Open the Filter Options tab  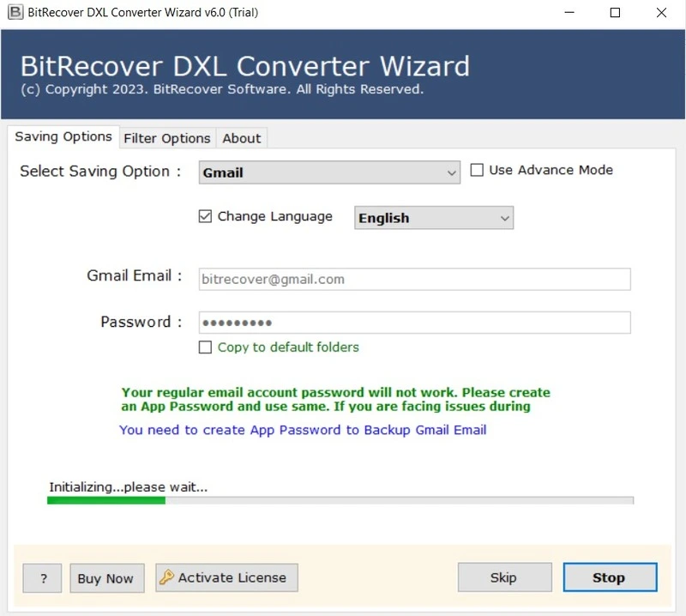click(167, 138)
